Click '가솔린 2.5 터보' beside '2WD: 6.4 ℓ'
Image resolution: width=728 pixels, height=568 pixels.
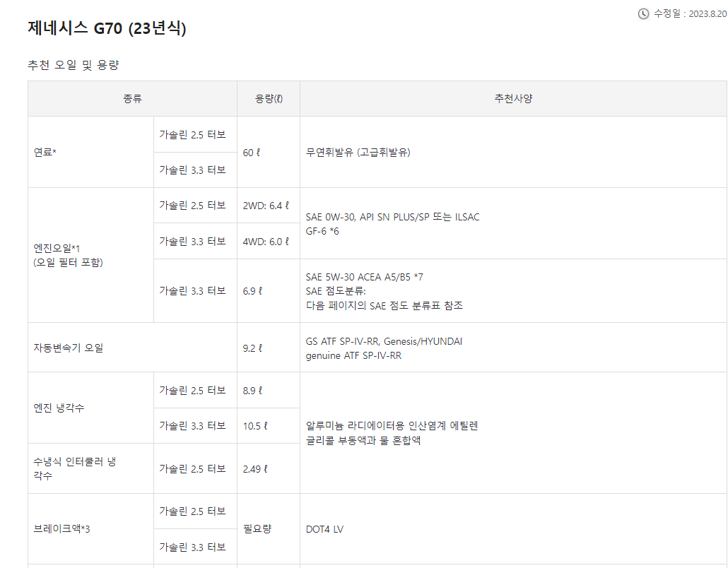[x=192, y=205]
